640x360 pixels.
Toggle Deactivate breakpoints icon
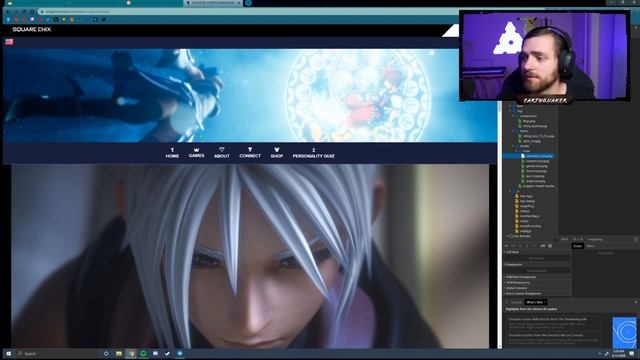(x=543, y=246)
